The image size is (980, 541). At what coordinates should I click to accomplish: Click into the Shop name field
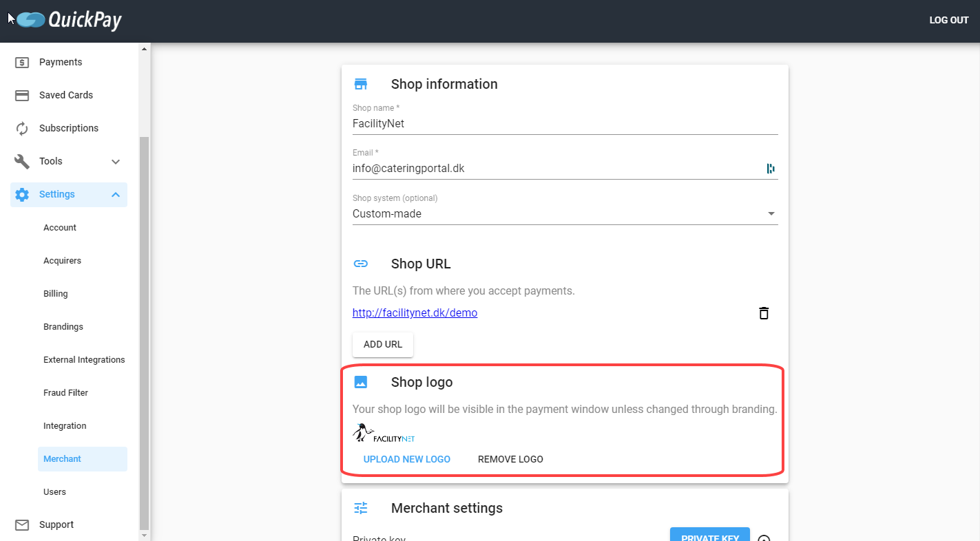[x=565, y=124]
